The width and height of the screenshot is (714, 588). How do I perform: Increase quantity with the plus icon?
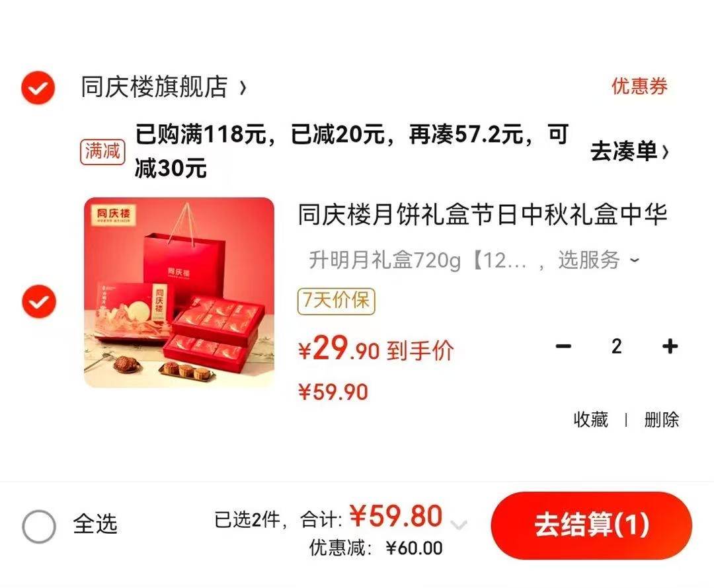[x=670, y=347]
